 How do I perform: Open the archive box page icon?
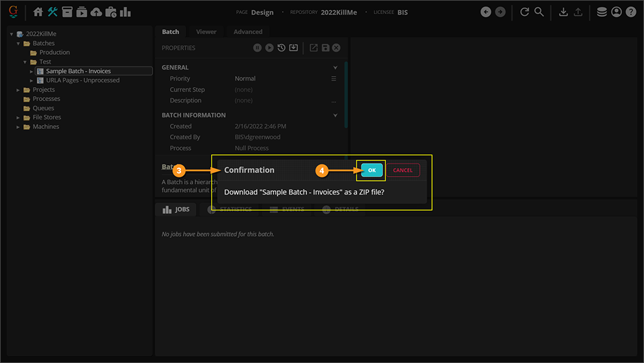(x=67, y=12)
